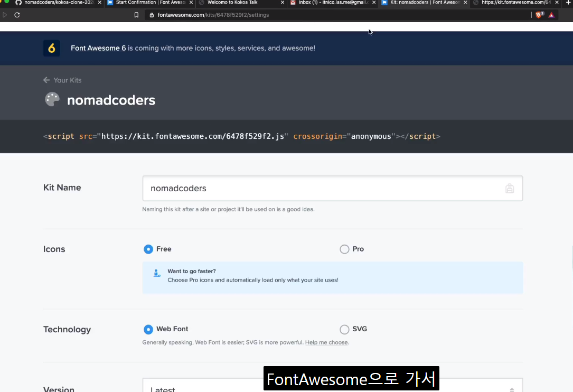Click the back arrow beside Your Kits
573x392 pixels.
[x=46, y=80]
